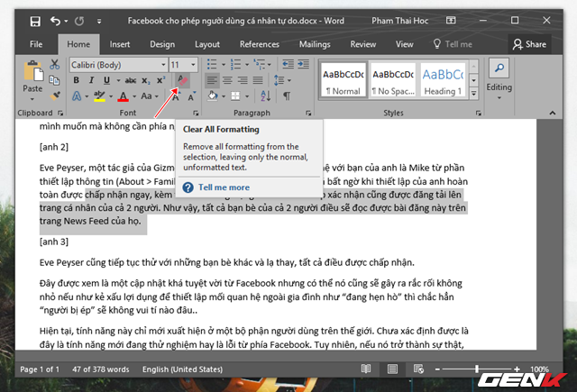Paste clipboard content

coord(32,72)
